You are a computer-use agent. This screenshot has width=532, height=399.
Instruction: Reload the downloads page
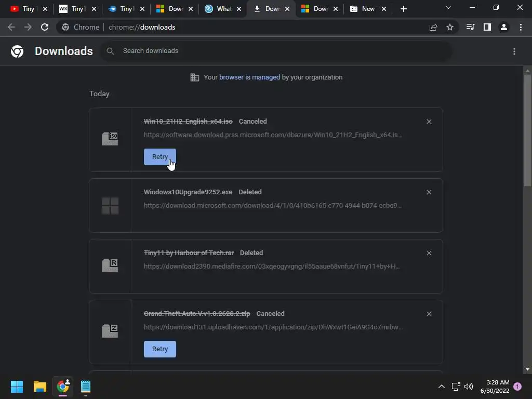[x=45, y=27]
